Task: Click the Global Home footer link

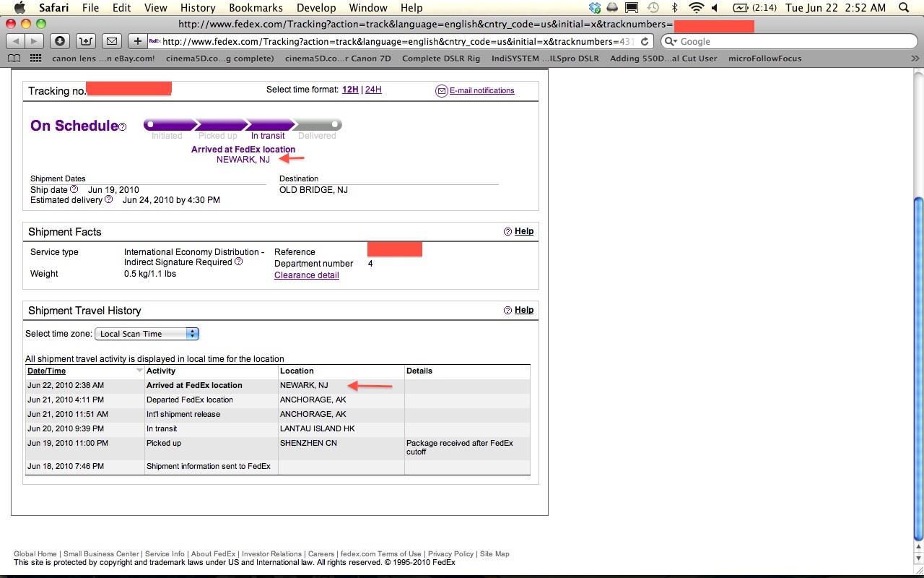Action: [35, 554]
